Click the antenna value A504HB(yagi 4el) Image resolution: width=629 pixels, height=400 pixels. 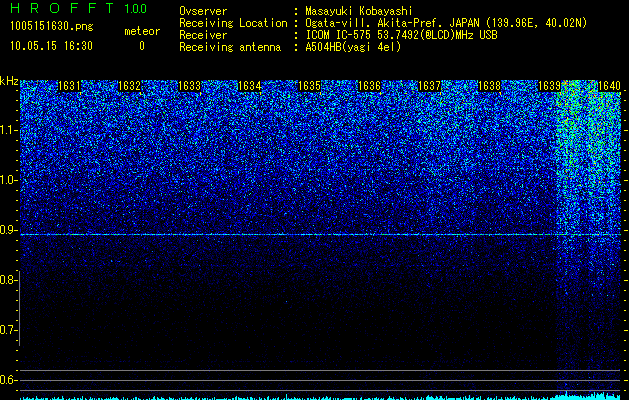pos(353,47)
